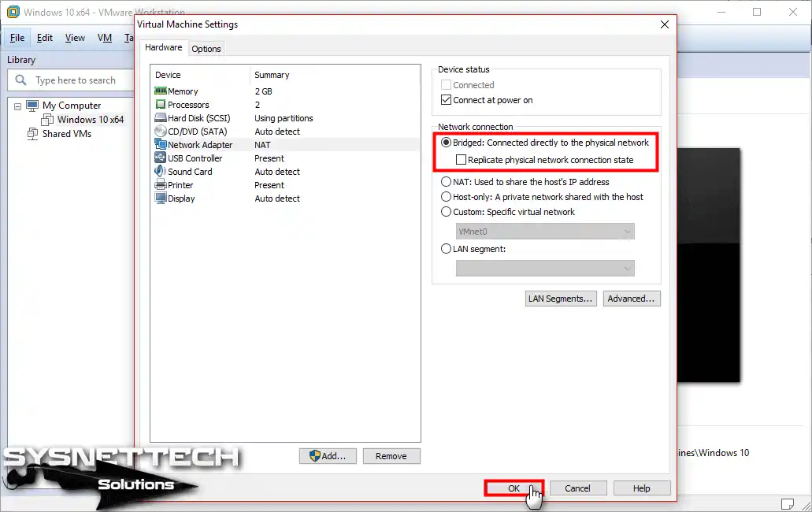
Task: Select the LAN segment radio button
Action: pyautogui.click(x=446, y=249)
